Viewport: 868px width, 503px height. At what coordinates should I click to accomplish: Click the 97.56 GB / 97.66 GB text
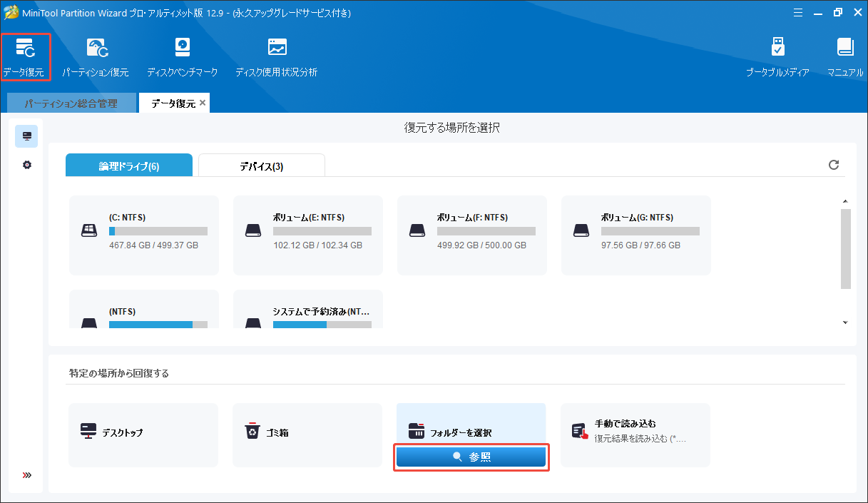[640, 245]
